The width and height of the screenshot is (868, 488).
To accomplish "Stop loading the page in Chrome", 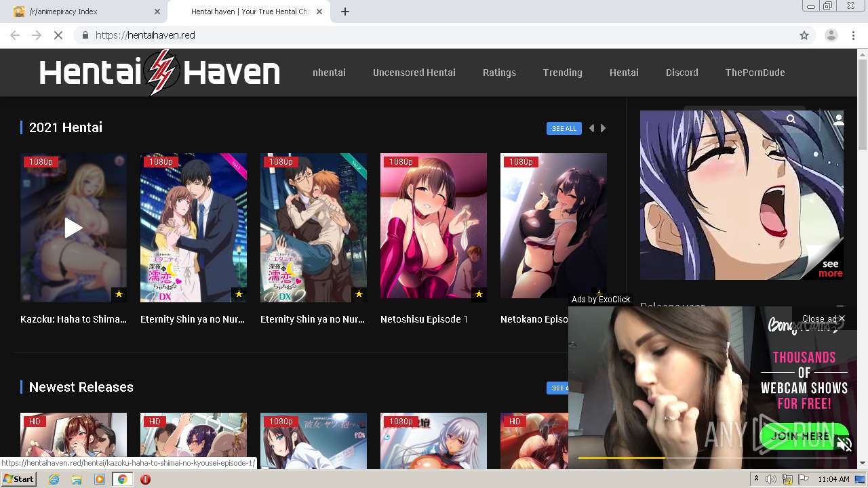I will pos(58,35).
